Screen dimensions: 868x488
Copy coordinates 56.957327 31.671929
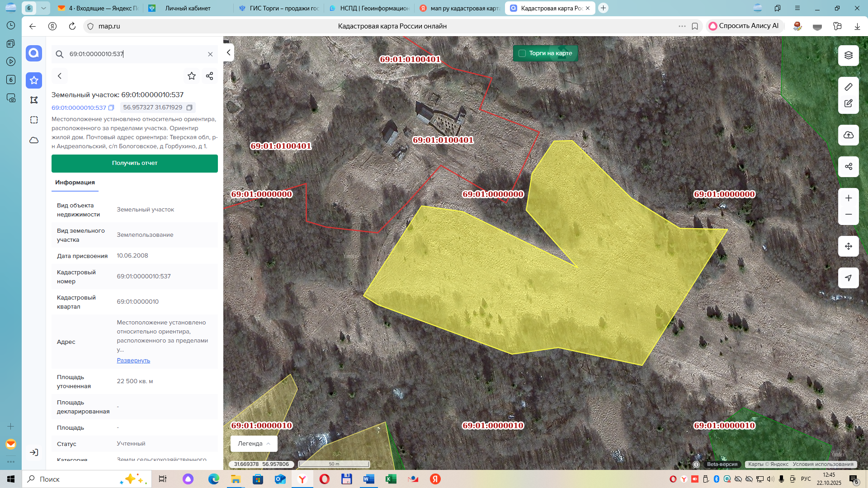click(189, 108)
